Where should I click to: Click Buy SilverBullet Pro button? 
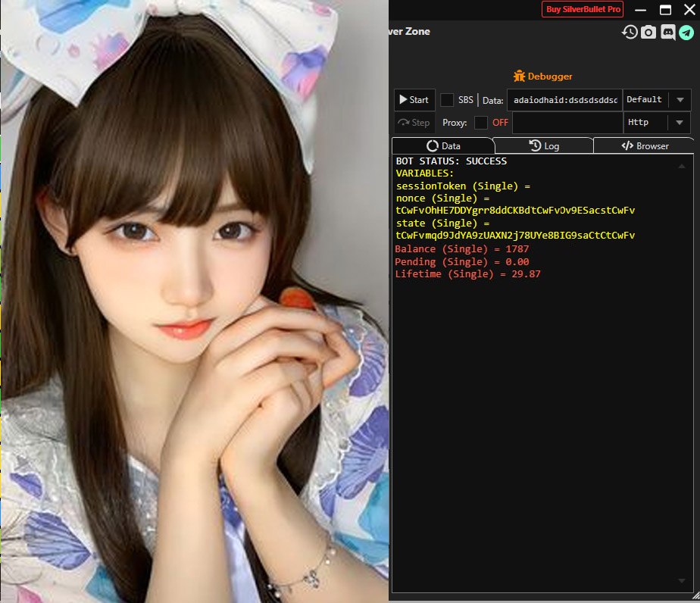click(x=583, y=9)
